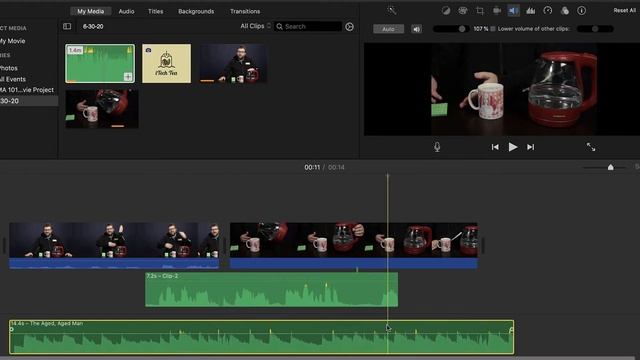The width and height of the screenshot is (640, 360).
Task: Select the kettle video clip in timeline
Action: [x=353, y=245]
